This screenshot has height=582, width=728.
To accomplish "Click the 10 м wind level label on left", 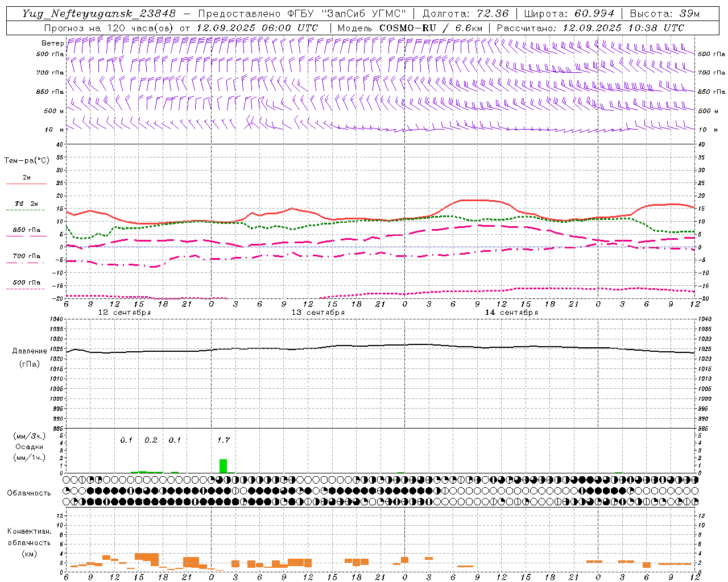I will (54, 130).
